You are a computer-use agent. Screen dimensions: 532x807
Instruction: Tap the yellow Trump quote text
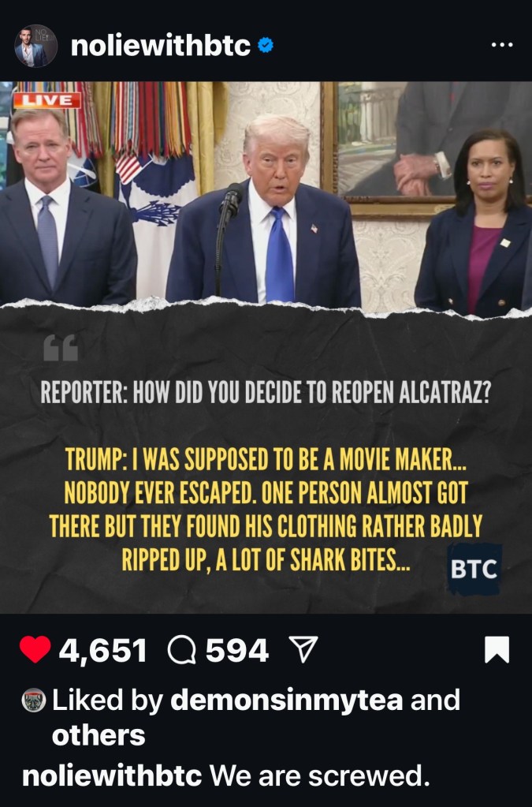(x=266, y=510)
